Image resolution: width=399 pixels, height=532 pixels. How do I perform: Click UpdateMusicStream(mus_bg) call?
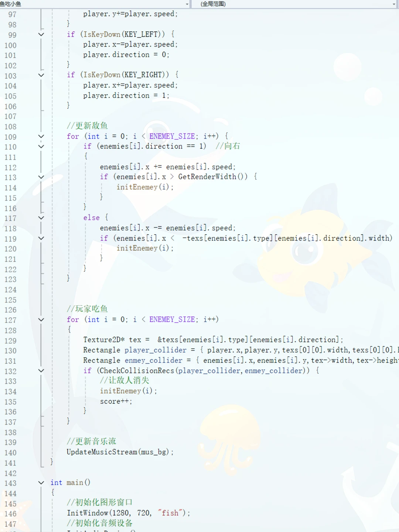click(x=120, y=452)
